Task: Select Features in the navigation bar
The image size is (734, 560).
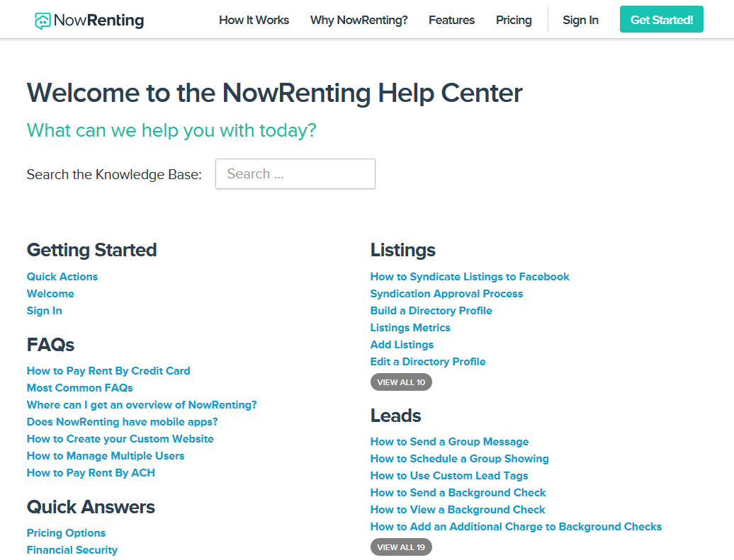Action: 451,20
